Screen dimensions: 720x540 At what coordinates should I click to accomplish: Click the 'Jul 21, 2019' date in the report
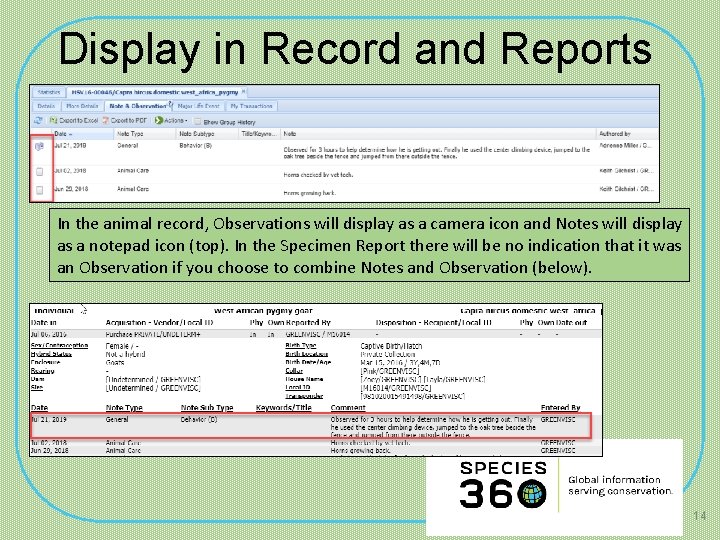click(49, 419)
